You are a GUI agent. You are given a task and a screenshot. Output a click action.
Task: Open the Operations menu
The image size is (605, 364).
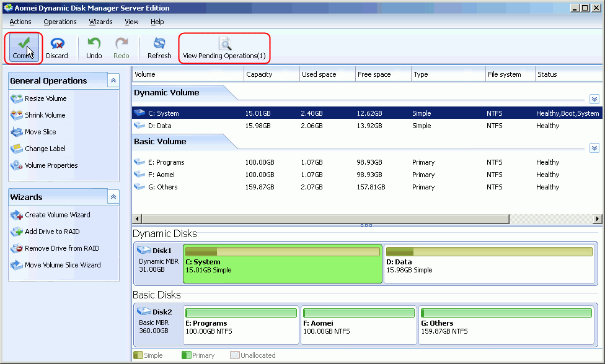60,22
